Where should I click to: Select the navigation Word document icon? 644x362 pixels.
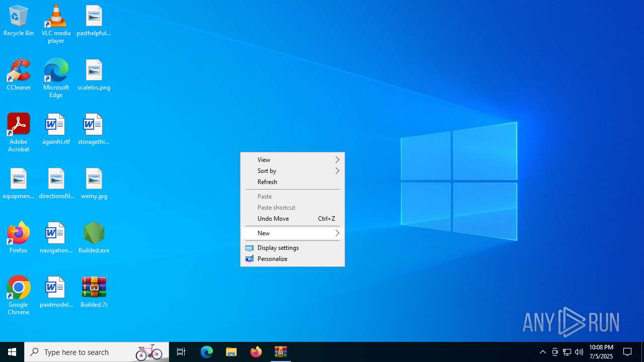point(56,238)
